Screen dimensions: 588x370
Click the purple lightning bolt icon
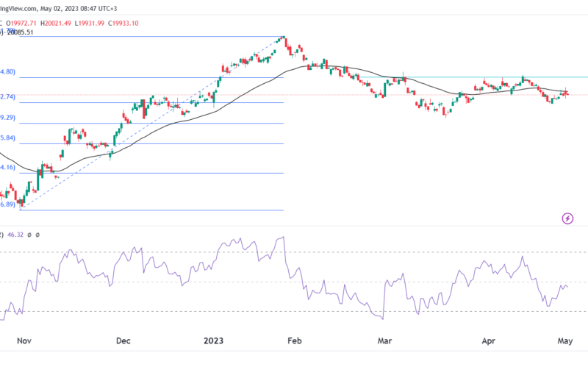click(567, 218)
